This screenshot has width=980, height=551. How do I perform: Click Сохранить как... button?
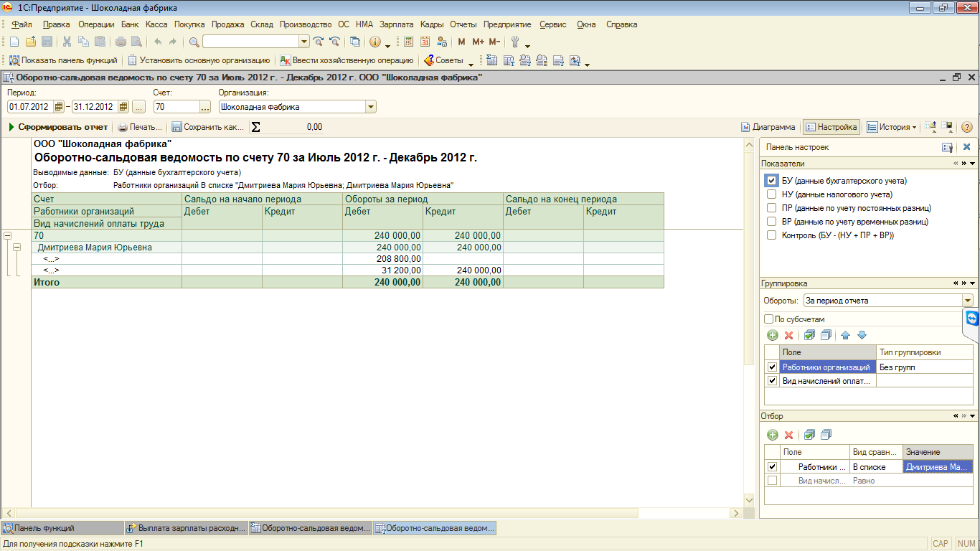208,127
